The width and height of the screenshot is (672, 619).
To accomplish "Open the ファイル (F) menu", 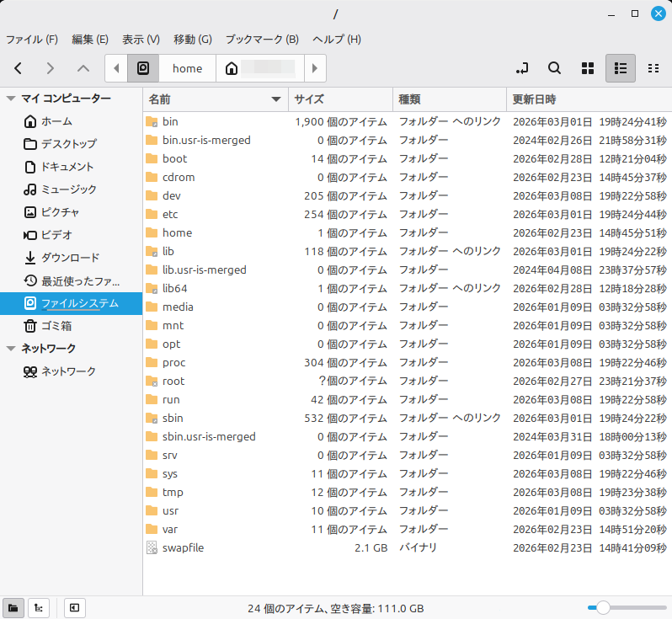I will 32,40.
